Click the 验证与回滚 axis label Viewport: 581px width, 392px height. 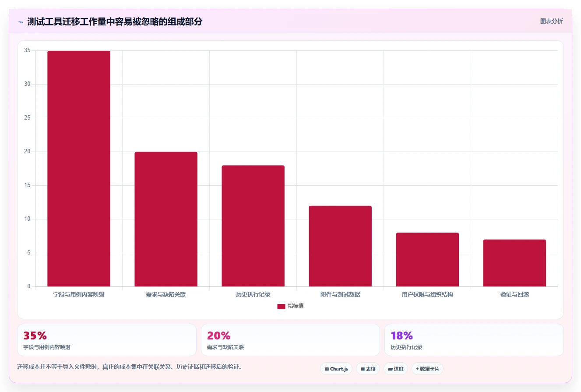point(514,295)
